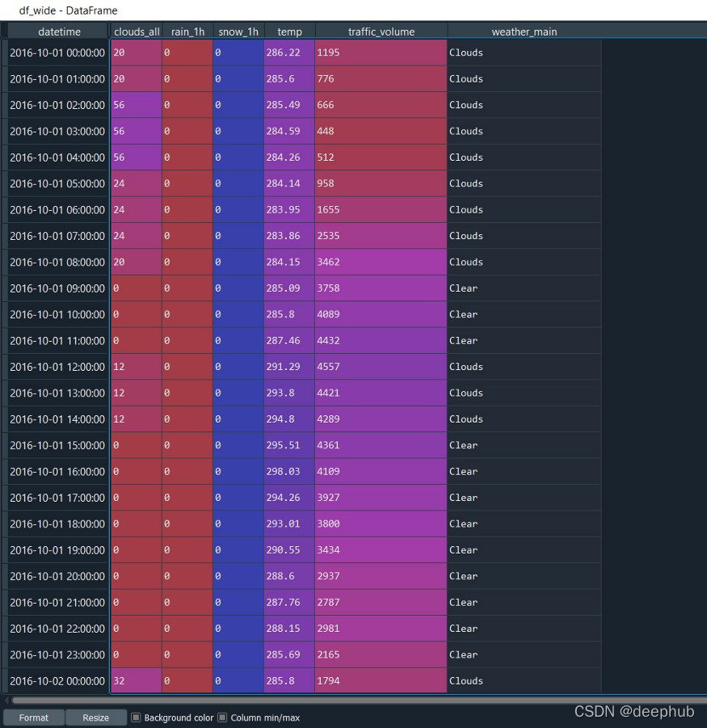Click temp cell 291.29
This screenshot has width=707, height=728.
289,367
